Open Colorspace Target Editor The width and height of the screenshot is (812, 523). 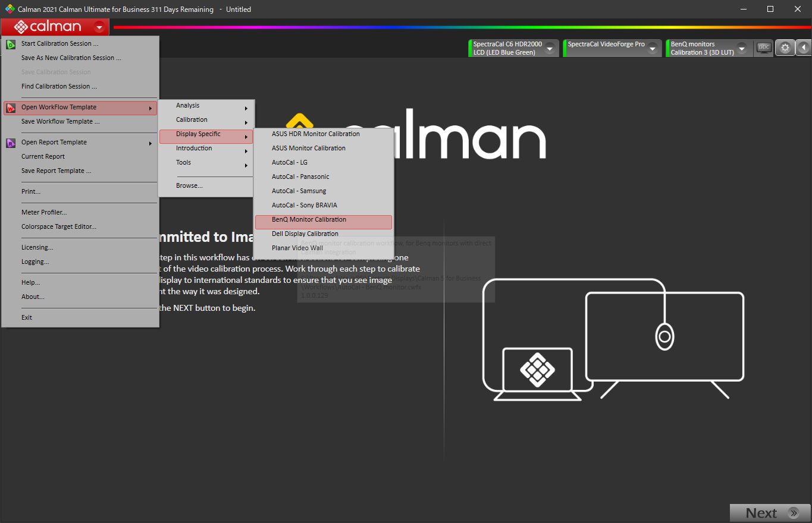(80, 226)
